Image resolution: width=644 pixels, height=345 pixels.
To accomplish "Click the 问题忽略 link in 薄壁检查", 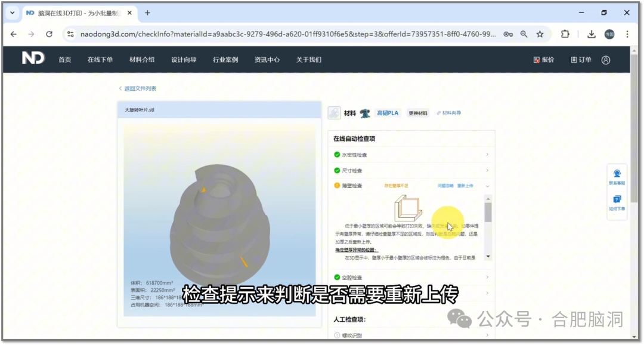I will [x=445, y=186].
